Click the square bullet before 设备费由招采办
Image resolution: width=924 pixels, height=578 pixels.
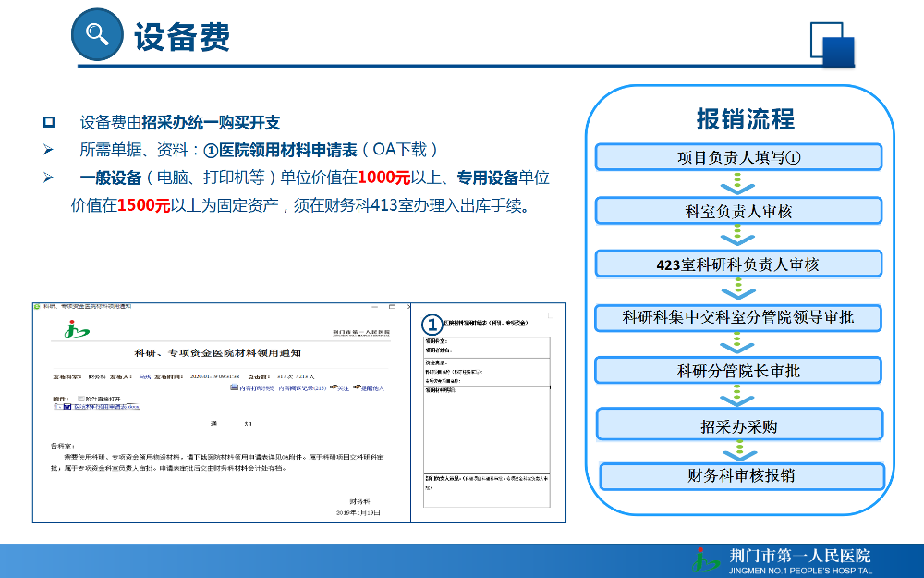click(49, 122)
